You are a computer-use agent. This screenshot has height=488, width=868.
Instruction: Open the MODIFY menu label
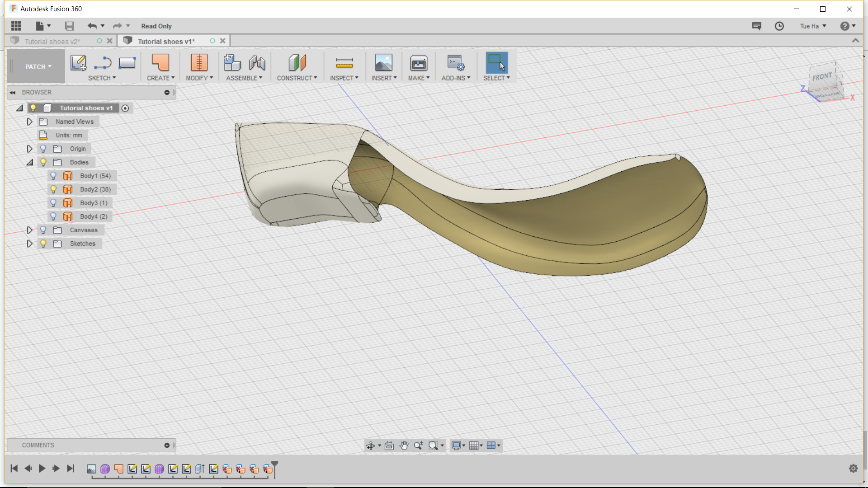pos(199,78)
